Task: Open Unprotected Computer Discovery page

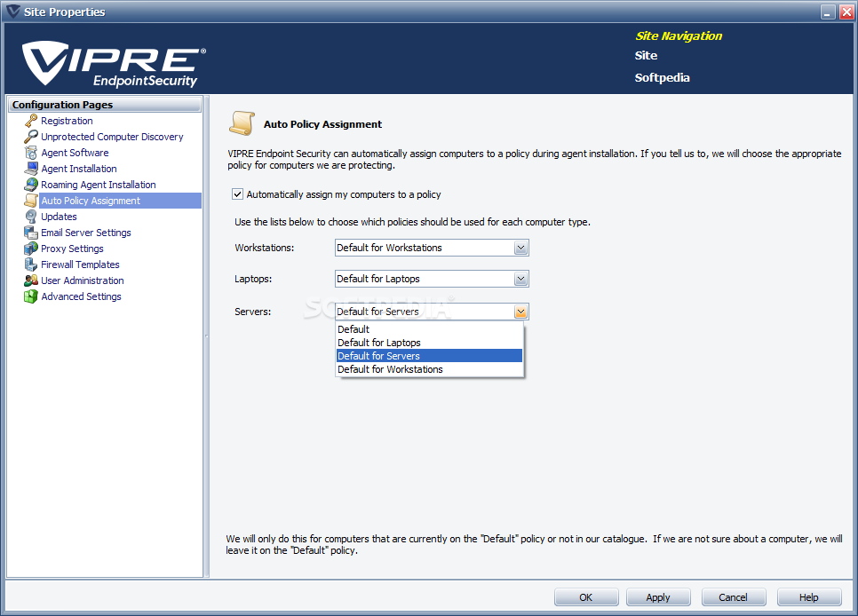Action: pos(112,137)
